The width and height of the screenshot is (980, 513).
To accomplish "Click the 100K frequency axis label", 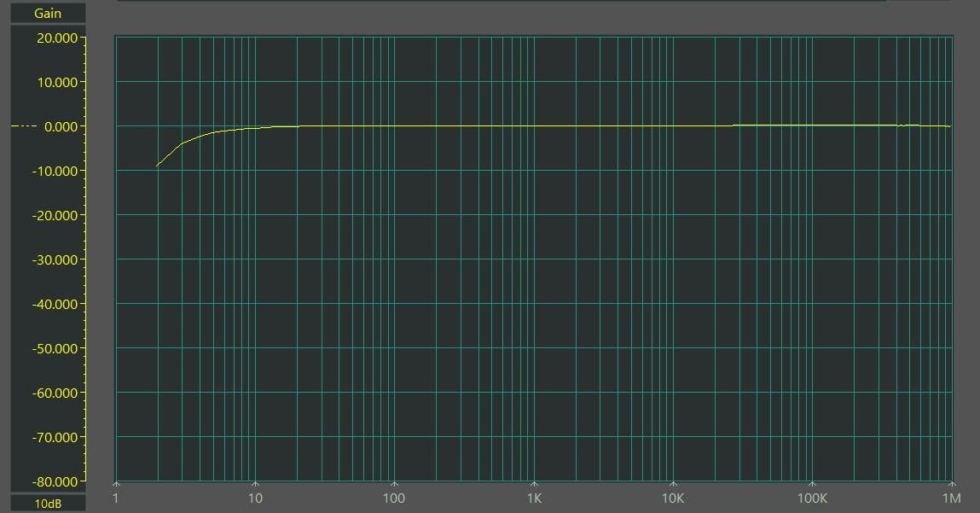I will tap(812, 498).
